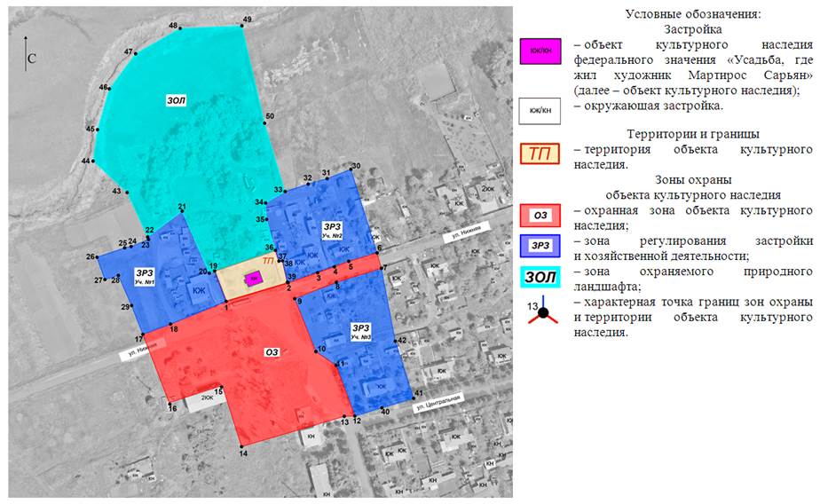Click the magenta heritage building on the map
The width and height of the screenshot is (820, 504).
pyautogui.click(x=254, y=279)
